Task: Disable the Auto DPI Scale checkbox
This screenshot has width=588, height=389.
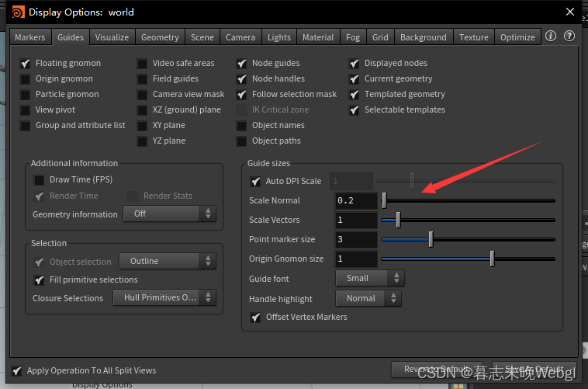Action: [255, 182]
